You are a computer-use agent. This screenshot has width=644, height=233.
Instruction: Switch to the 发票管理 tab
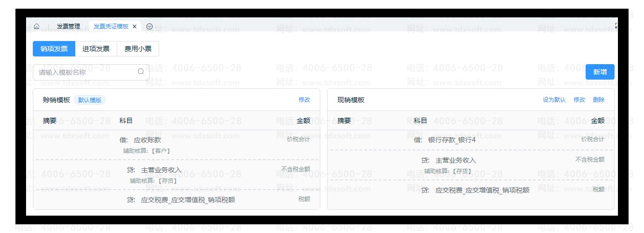[x=69, y=27]
